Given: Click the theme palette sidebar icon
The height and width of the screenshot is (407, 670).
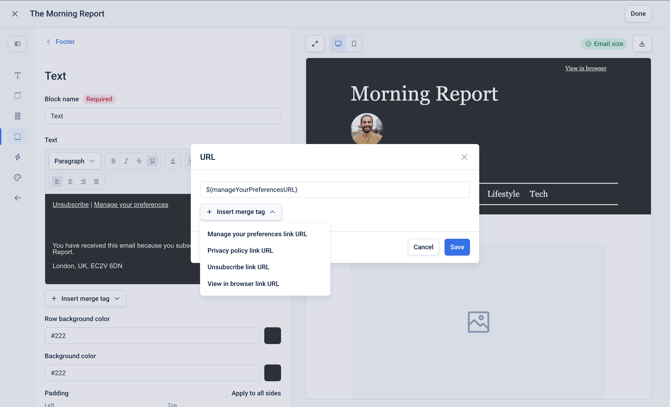Looking at the screenshot, I should [x=18, y=177].
